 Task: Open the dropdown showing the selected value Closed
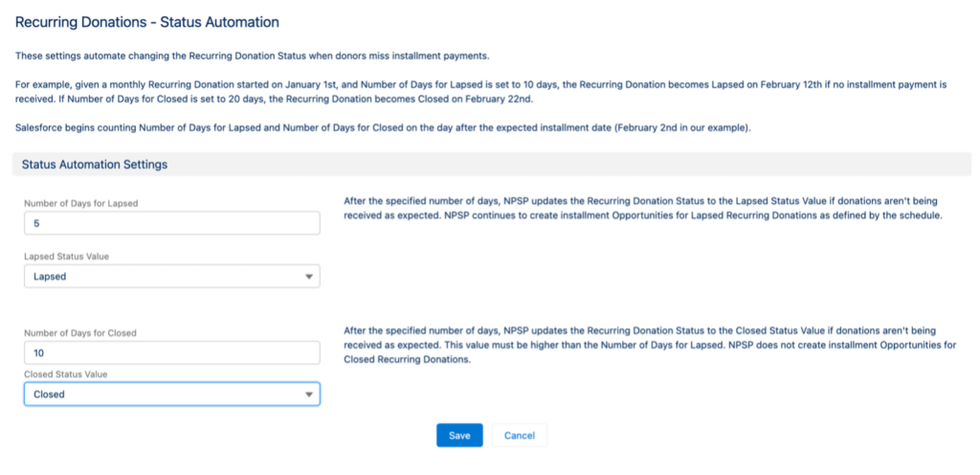[163, 395]
